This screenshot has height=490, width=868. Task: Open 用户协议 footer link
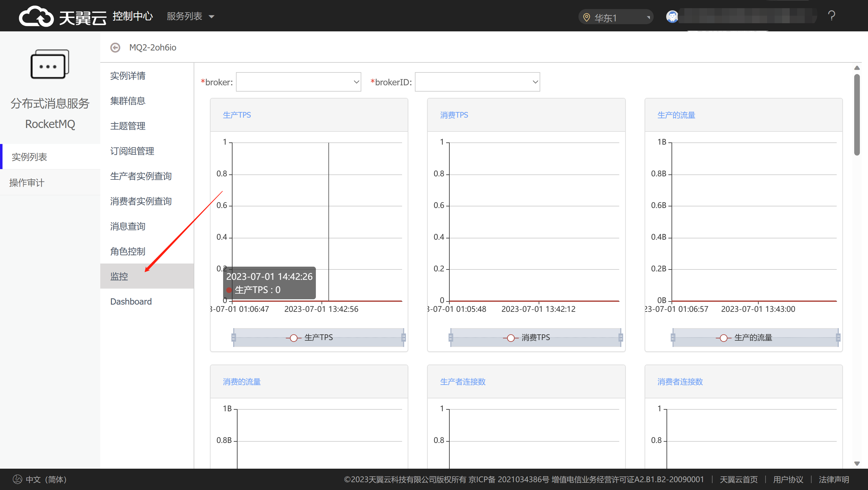(788, 479)
